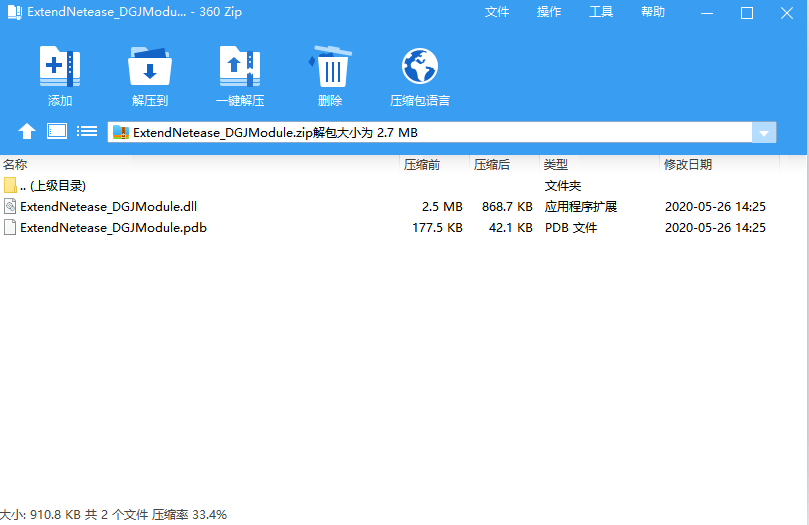
Task: Select the DLL file's gear page icon
Action: pos(10,206)
